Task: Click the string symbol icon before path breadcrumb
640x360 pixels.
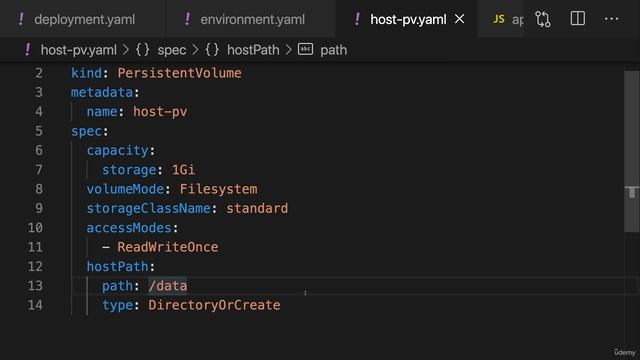Action: point(305,49)
